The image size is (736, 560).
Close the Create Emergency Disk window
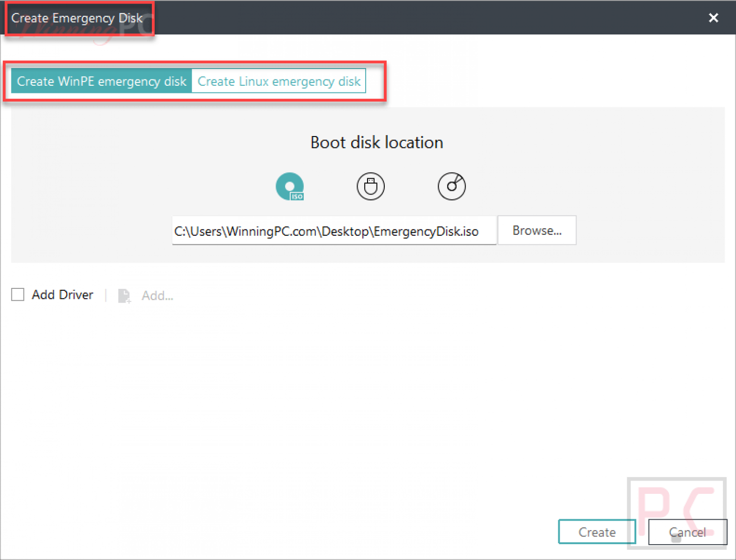(713, 18)
